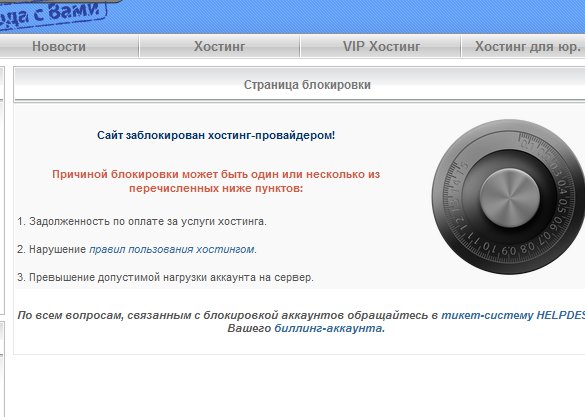
Task: Click item 1 about Задолженность по оплате
Action: click(x=142, y=221)
